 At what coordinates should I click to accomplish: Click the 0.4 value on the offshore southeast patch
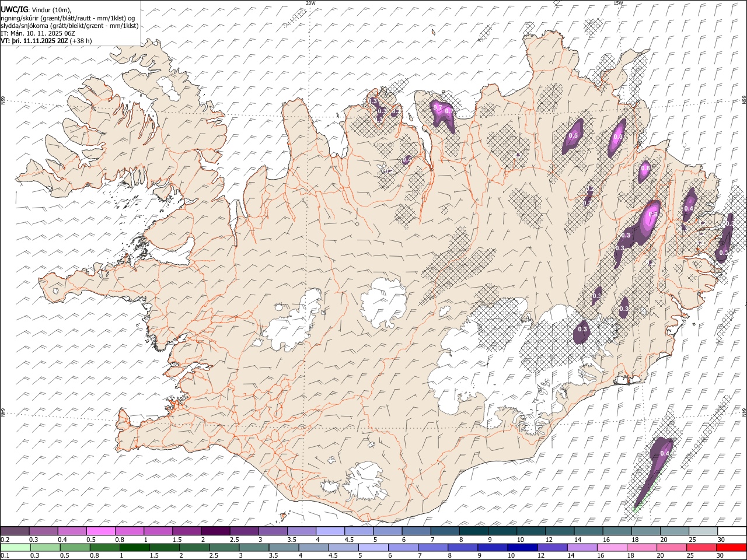tap(664, 453)
